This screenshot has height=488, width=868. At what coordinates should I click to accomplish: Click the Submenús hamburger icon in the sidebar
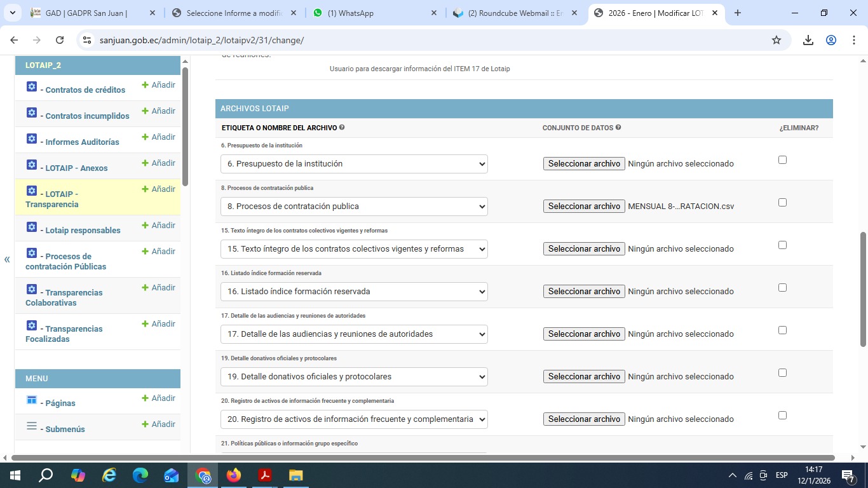pyautogui.click(x=32, y=426)
